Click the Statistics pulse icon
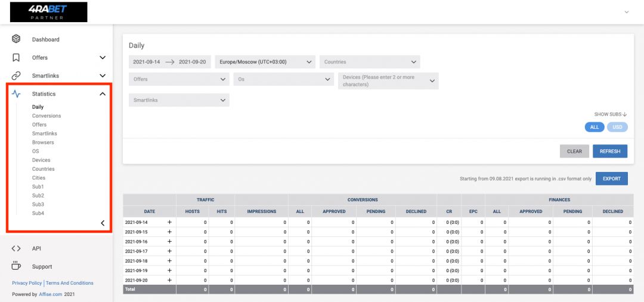644x302 pixels. (16, 94)
